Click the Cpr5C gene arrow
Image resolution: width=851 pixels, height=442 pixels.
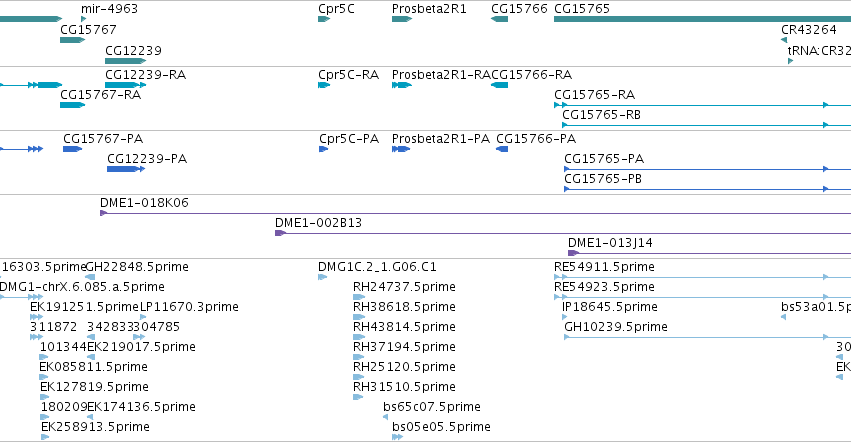324,19
